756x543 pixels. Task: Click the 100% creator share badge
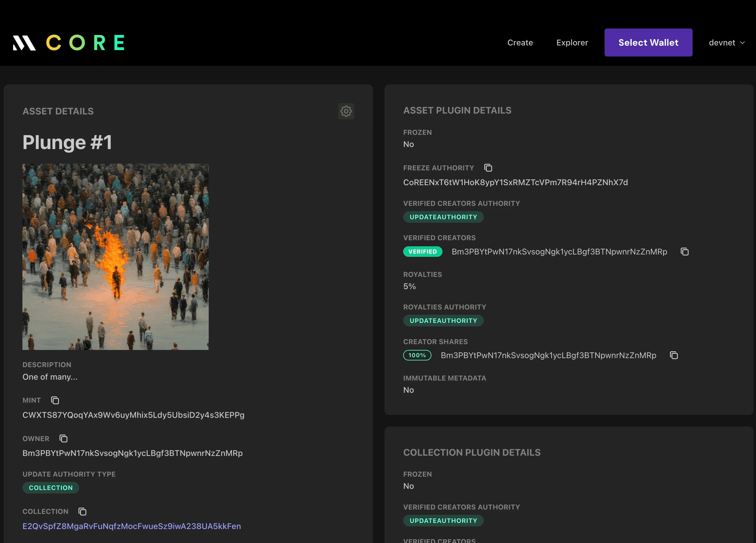coord(417,355)
